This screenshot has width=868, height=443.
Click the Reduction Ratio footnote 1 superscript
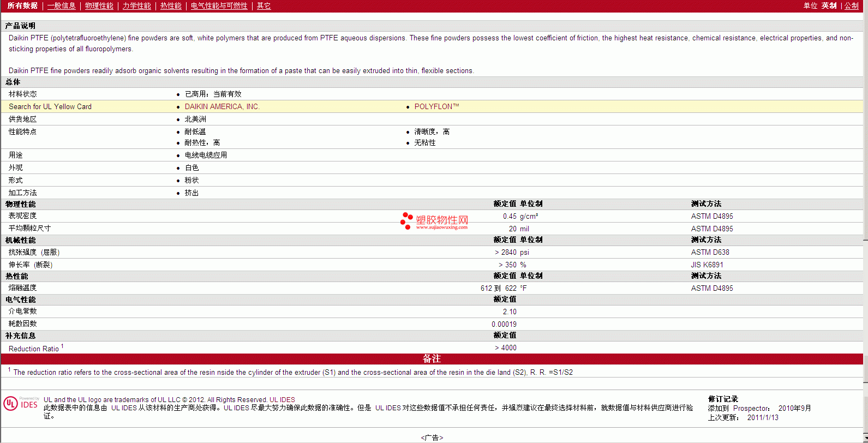click(62, 346)
